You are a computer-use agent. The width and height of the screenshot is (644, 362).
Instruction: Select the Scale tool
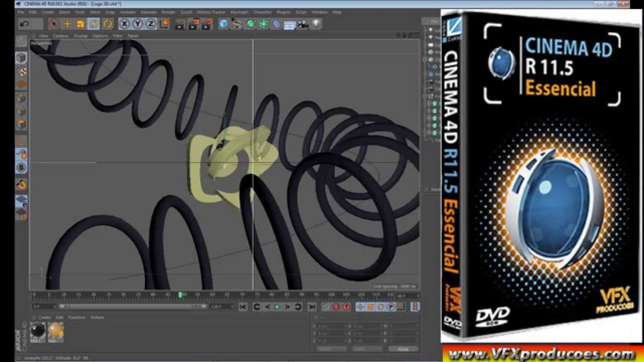coord(80,24)
